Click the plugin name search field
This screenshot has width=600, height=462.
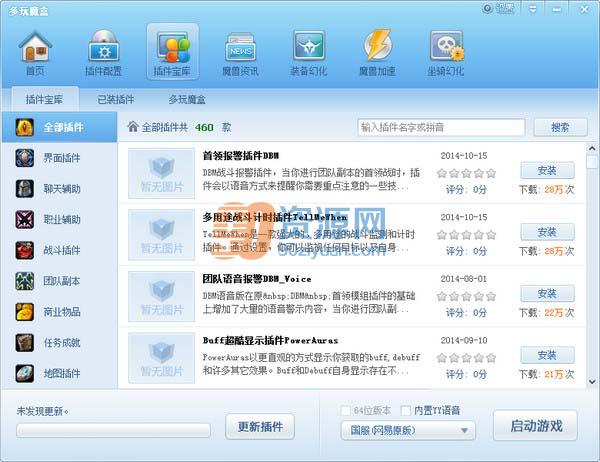441,127
